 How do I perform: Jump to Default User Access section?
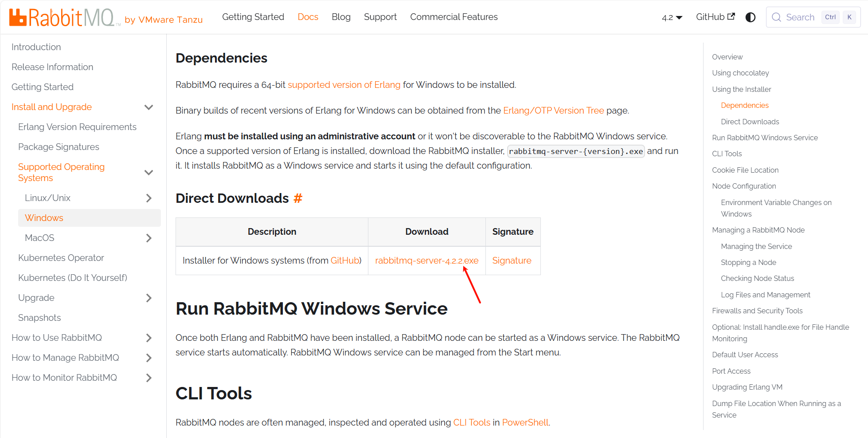click(x=745, y=355)
